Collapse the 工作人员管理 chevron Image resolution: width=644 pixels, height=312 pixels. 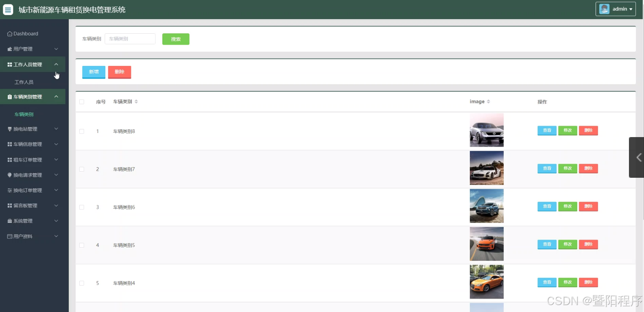[56, 64]
